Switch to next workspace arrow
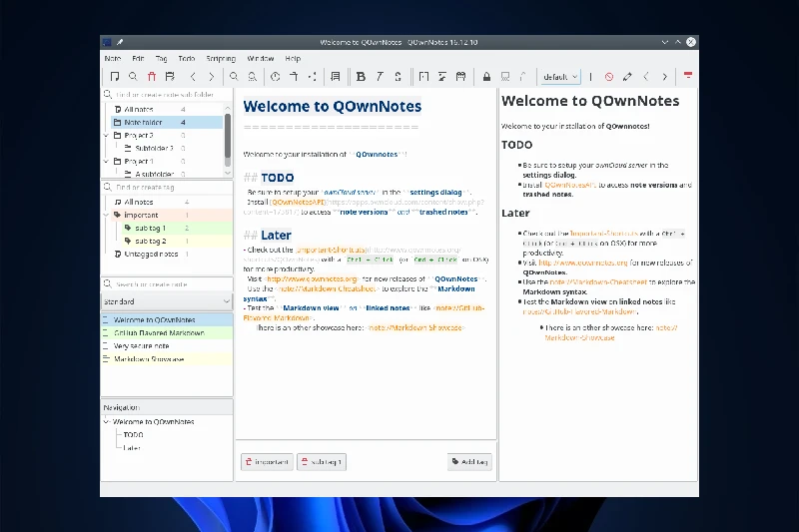This screenshot has width=799, height=532. (x=664, y=77)
